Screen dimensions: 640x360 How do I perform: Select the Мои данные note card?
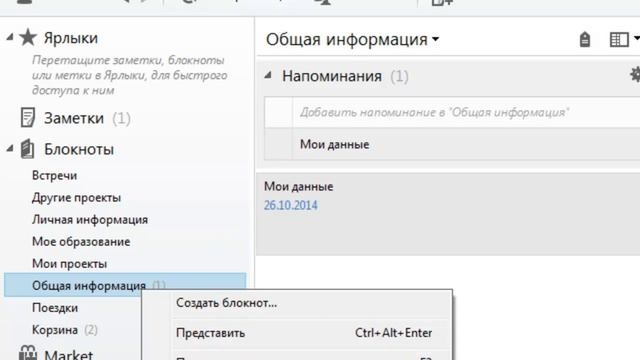tap(448, 213)
